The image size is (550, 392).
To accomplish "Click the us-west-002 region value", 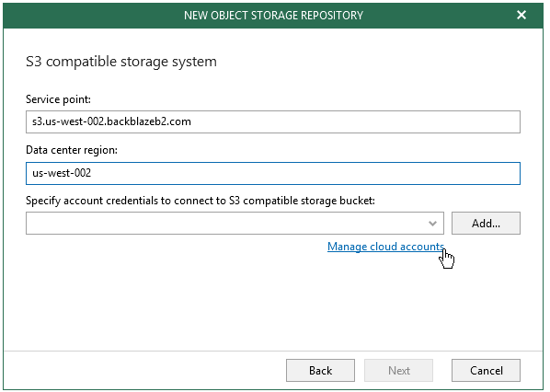I will coord(62,173).
